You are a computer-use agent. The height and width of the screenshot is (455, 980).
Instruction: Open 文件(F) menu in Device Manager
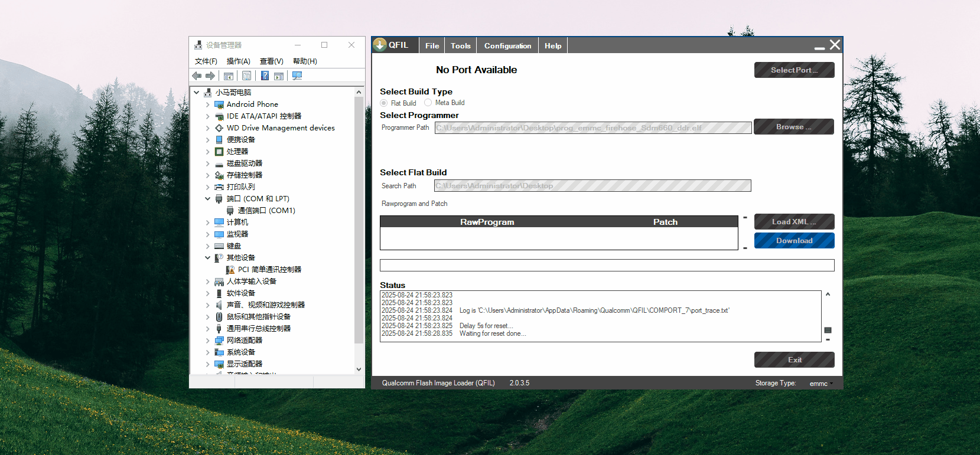click(x=206, y=61)
